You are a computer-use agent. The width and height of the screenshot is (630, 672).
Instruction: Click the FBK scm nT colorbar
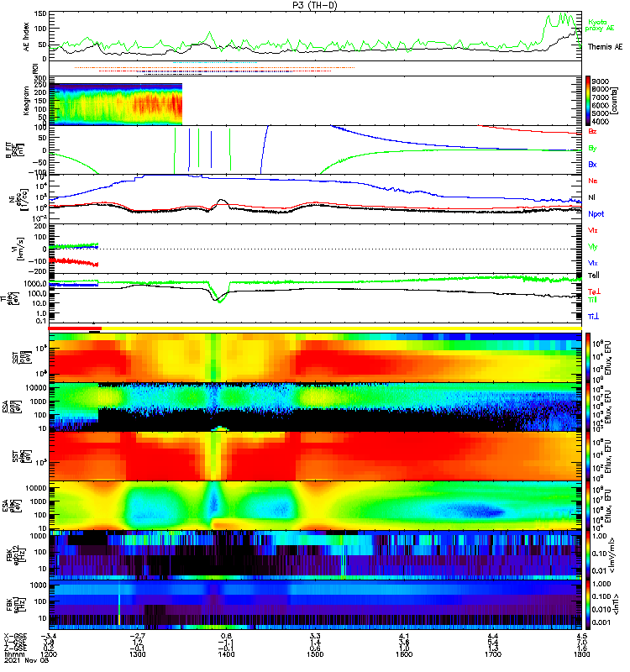click(588, 605)
